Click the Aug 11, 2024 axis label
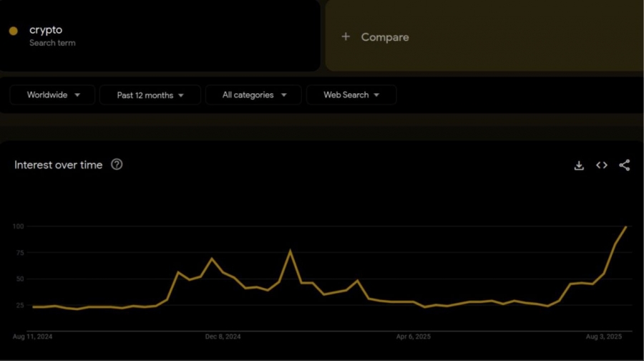Screen dimensions: 644x361 tap(33, 335)
